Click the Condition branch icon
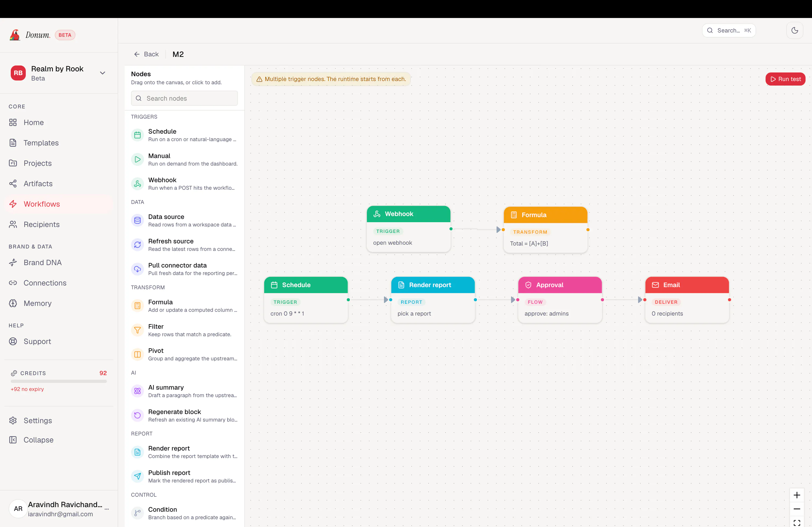Viewport: 812px width, 527px height. [x=137, y=513]
